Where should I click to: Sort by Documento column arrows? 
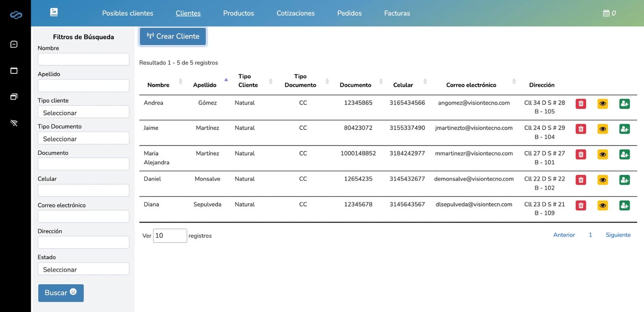tap(381, 81)
